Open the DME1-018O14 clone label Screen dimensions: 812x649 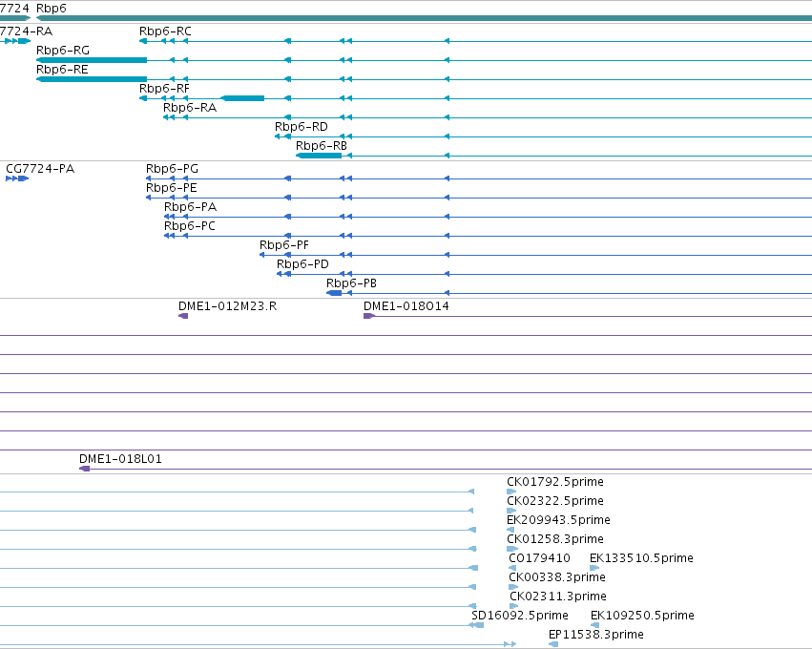coord(406,306)
